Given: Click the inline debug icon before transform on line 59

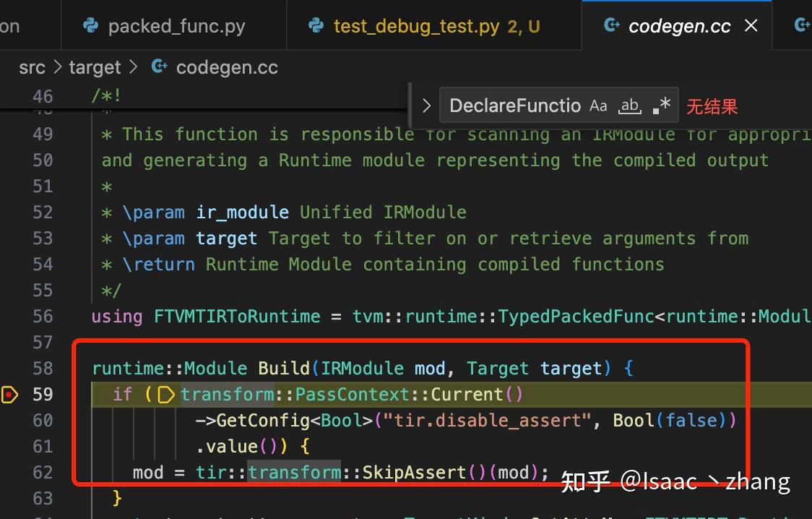Looking at the screenshot, I should coord(167,395).
